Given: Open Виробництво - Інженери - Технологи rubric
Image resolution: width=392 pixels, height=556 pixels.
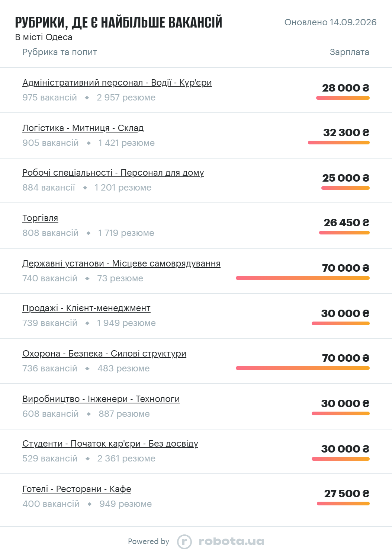Looking at the screenshot, I should [x=101, y=399].
